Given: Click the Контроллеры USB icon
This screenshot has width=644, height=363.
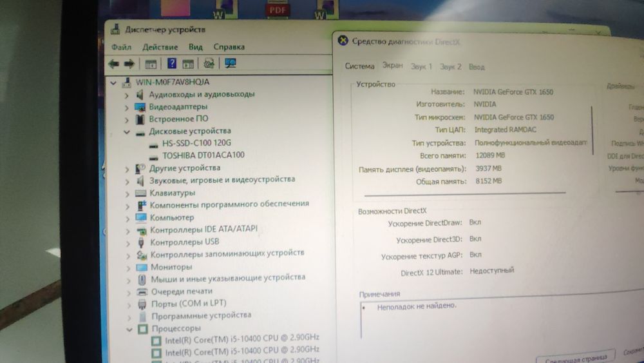Looking at the screenshot, I should point(141,242).
